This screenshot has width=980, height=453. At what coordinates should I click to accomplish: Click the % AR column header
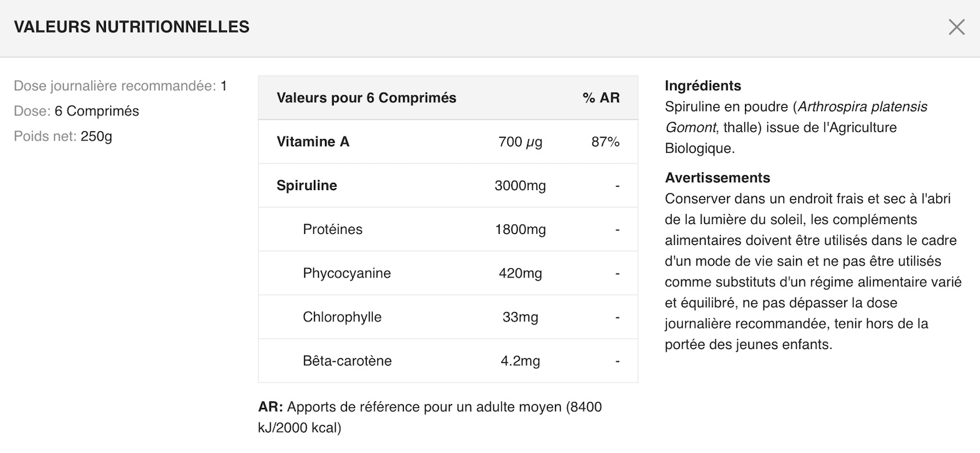pyautogui.click(x=601, y=98)
